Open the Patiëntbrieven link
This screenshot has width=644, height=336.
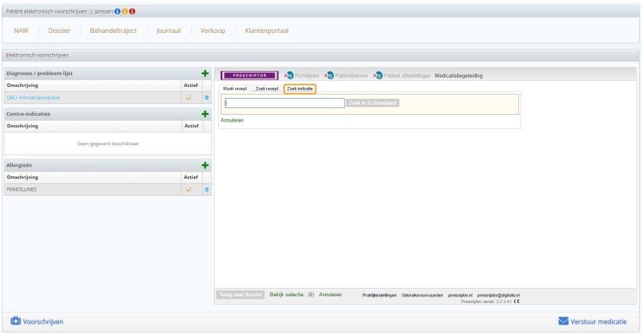352,75
